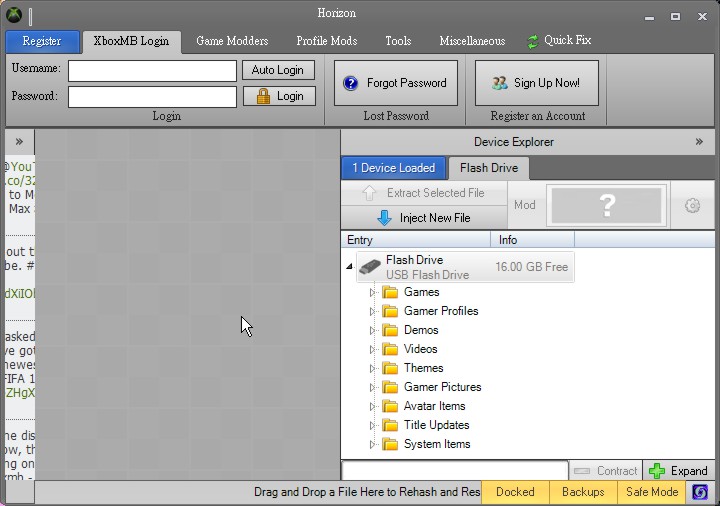
Task: Collapse the Flash Drive tree node
Action: 349,266
